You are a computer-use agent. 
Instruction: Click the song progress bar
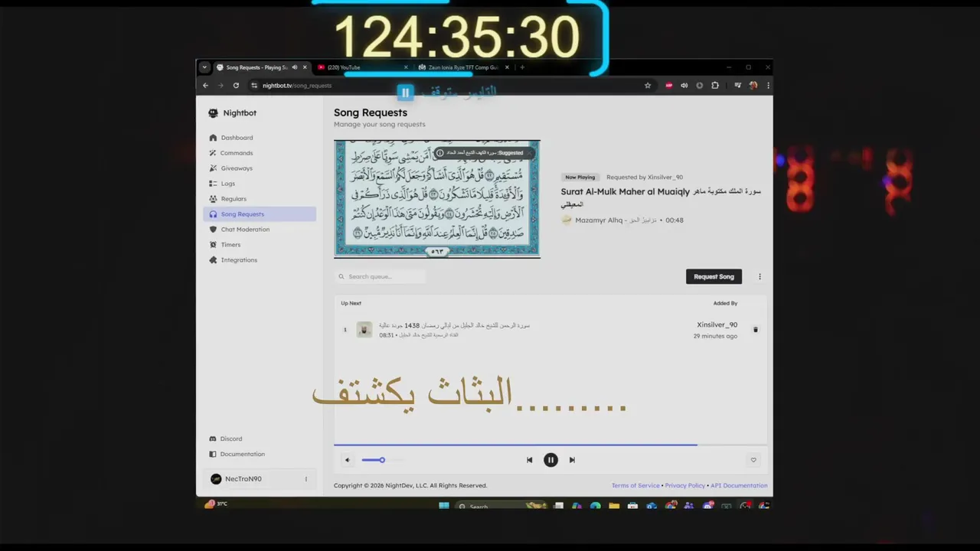coord(550,444)
